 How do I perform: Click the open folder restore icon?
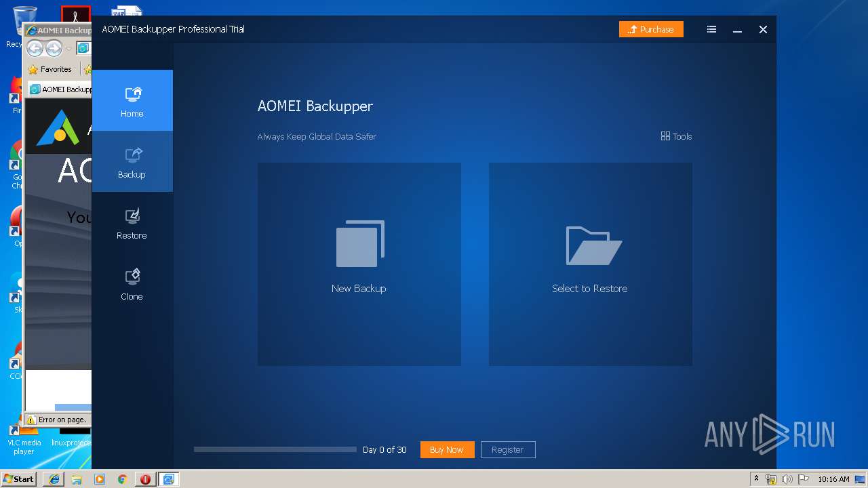pos(593,245)
